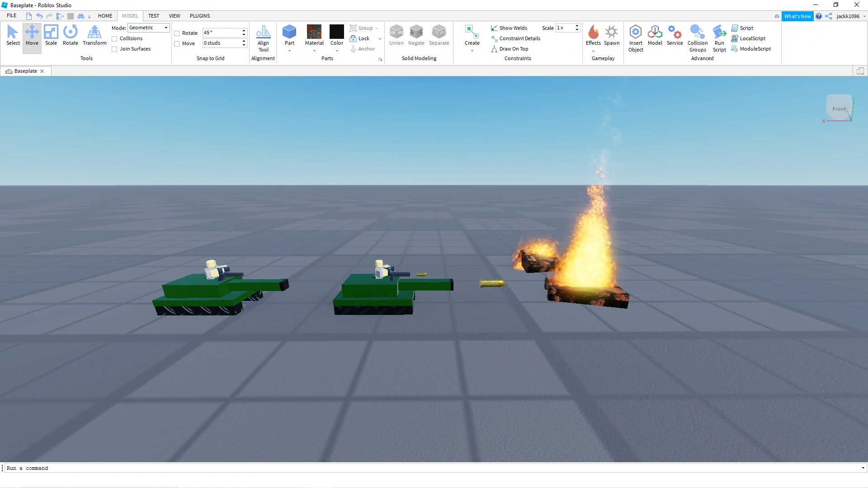Viewport: 868px width, 488px height.
Task: Click the Collision Groups icon
Action: 697,33
